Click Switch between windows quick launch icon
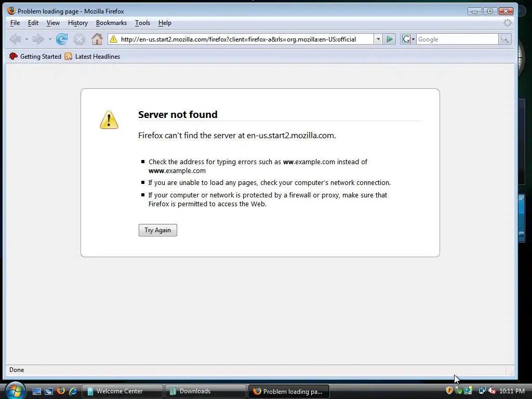532x399 pixels. [x=49, y=391]
